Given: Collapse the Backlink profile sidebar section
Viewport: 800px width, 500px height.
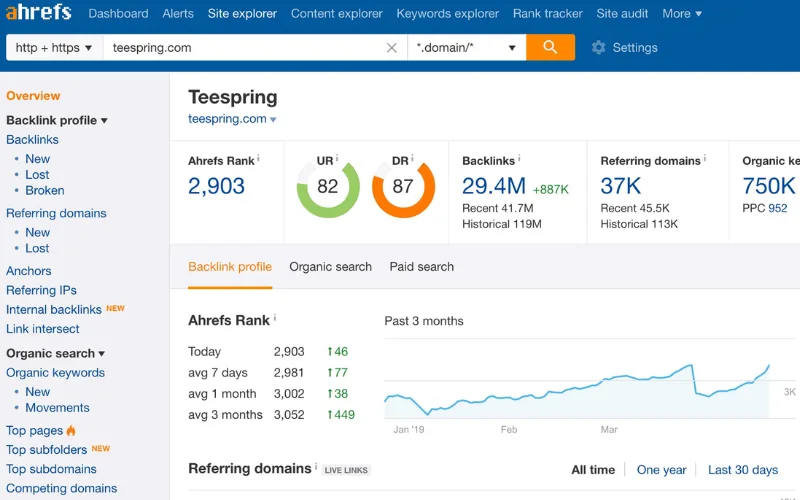Looking at the screenshot, I should pos(57,120).
